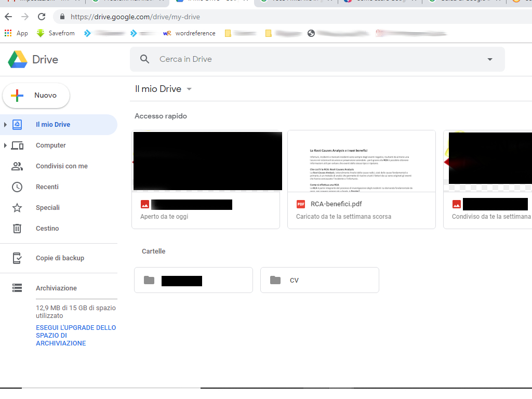This screenshot has height=399, width=532.
Task: Reload the page with the refresh icon
Action: click(42, 17)
